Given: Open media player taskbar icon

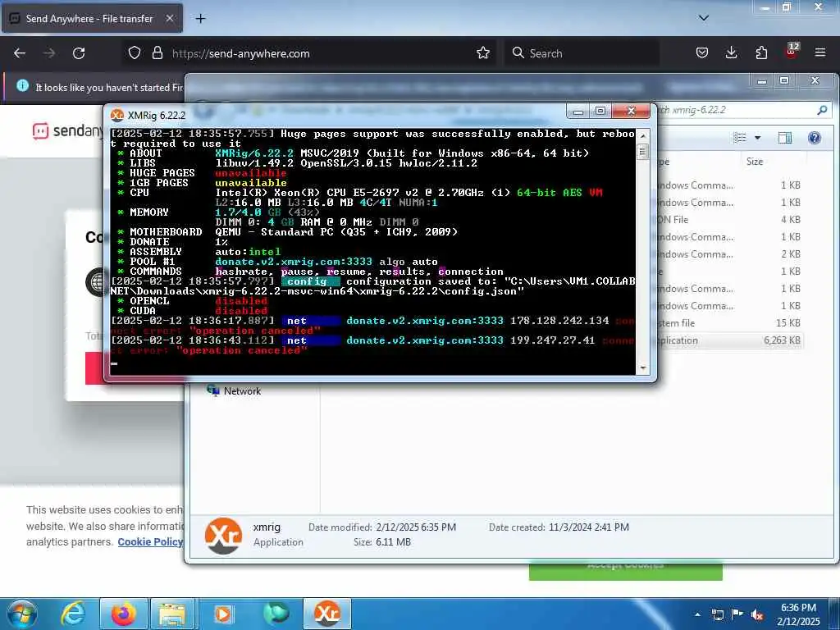Looking at the screenshot, I should (x=223, y=614).
